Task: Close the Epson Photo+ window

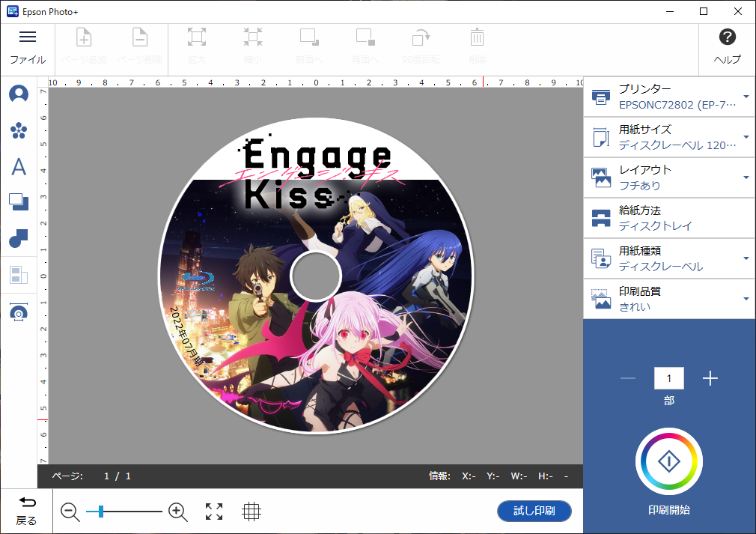Action: (738, 11)
